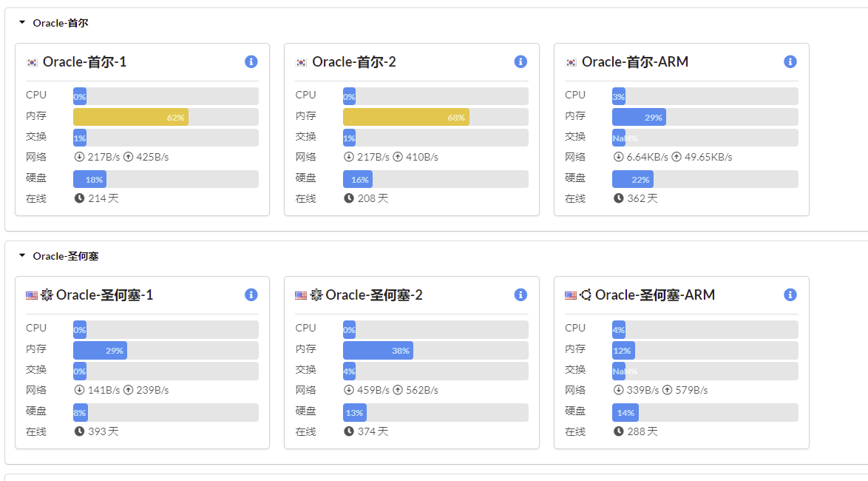The height and width of the screenshot is (481, 868).
Task: Collapse the Oracle-首尔 group triangle
Action: 22,23
